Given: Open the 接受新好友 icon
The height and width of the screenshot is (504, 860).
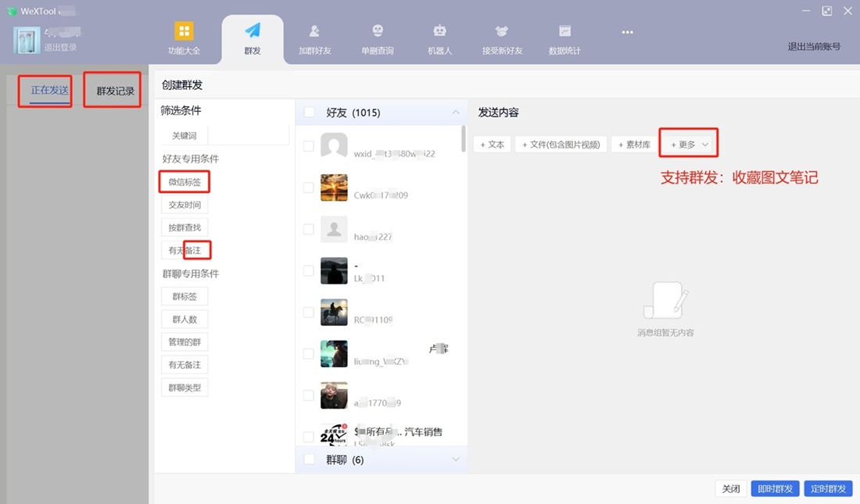Looking at the screenshot, I should coord(501,30).
